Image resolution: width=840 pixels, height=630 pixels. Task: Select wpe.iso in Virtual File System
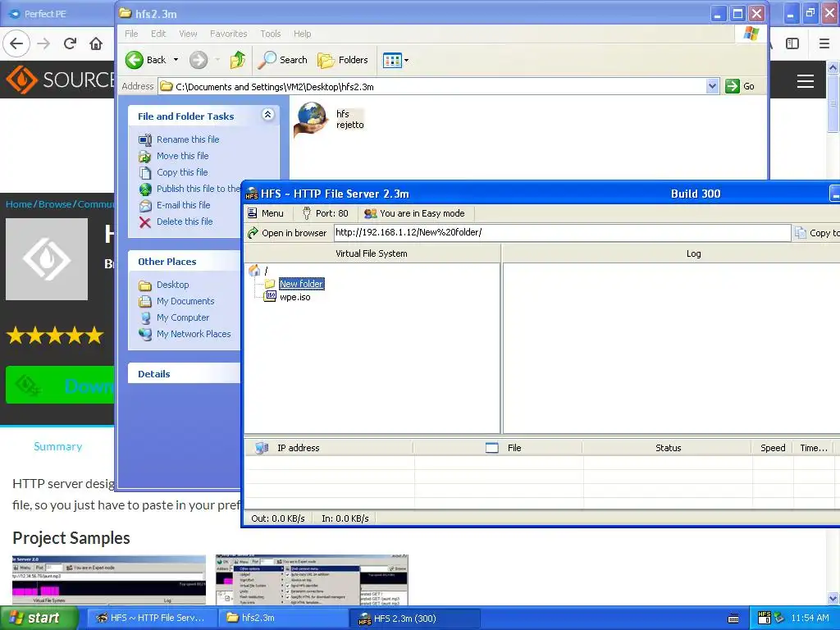[294, 297]
